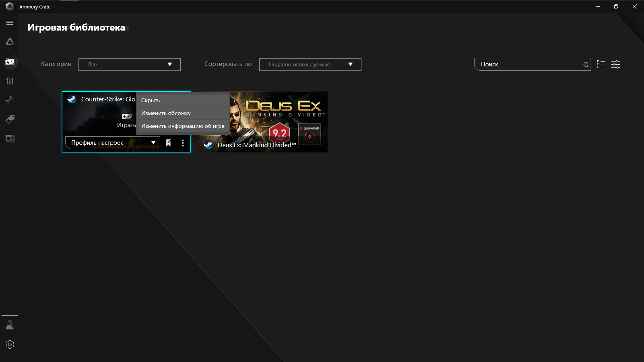This screenshot has height=362, width=644.
Task: Click the Armoury Crate logo in title bar
Action: click(x=10, y=6)
